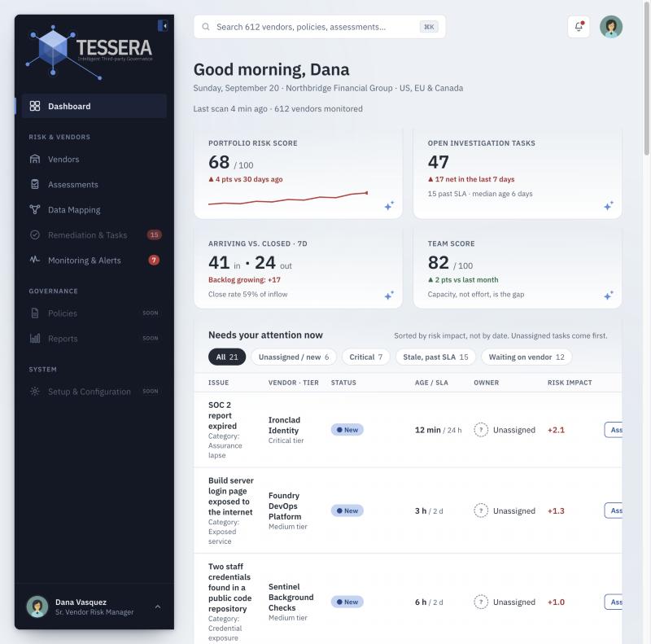The image size is (651, 644).
Task: Open the Dashboard menu item
Action: [x=94, y=106]
